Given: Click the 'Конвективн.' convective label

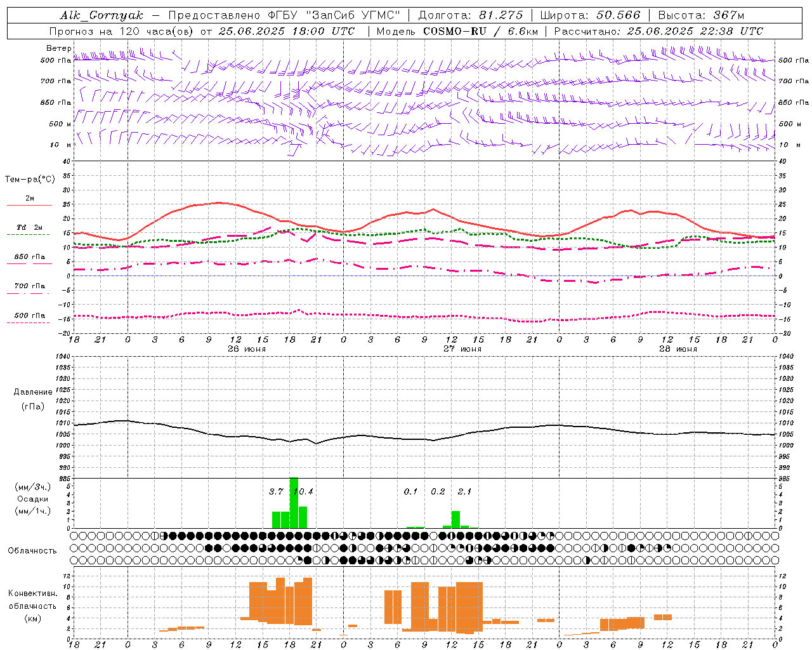Looking at the screenshot, I should click(x=32, y=594).
